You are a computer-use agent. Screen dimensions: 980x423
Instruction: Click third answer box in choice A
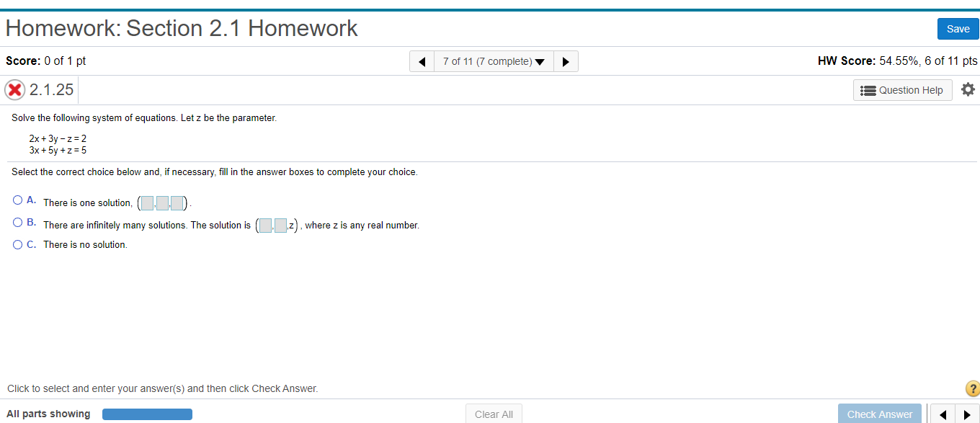(x=177, y=202)
